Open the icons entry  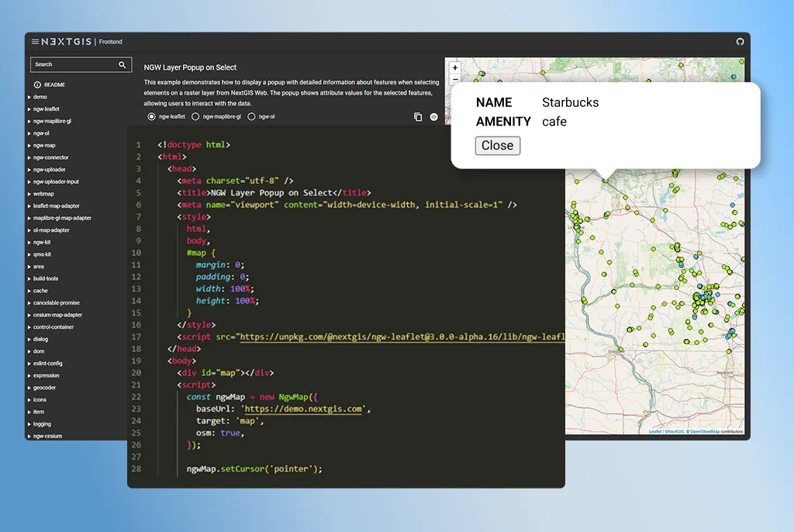40,400
